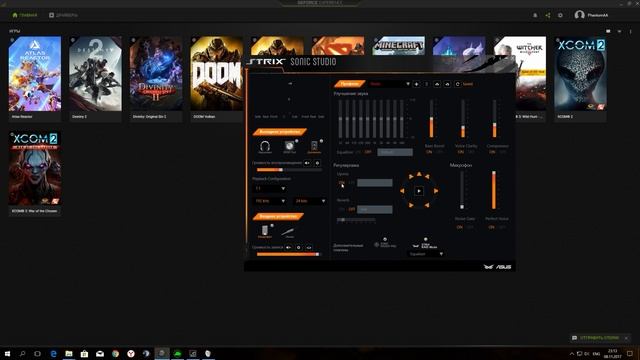Open the sample rate kHz dropdown
640x360 pixels.
270,201
